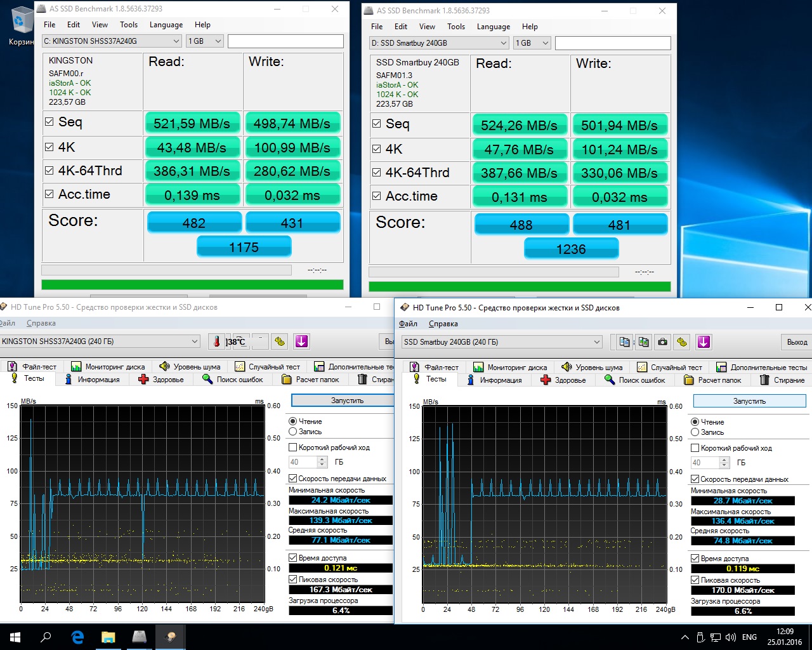This screenshot has width=812, height=650.
Task: Toggle Acc.time checkbox in Smartbuy AS SSD window
Action: click(x=377, y=196)
